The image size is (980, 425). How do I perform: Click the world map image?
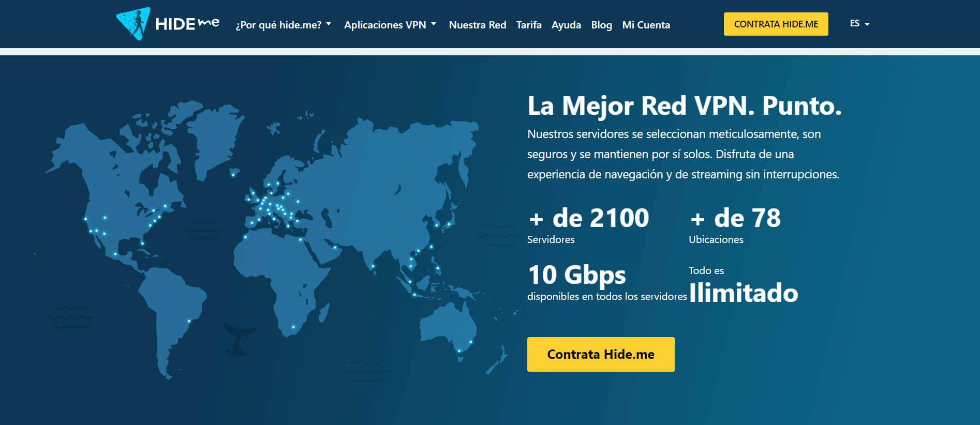coord(274,241)
